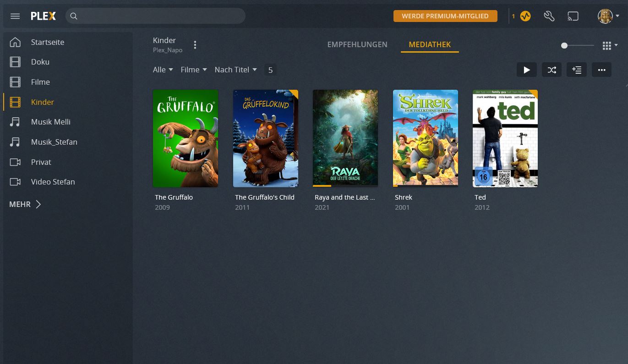This screenshot has width=628, height=364.
Task: Shuffle playback of the Kinder library
Action: coord(552,70)
